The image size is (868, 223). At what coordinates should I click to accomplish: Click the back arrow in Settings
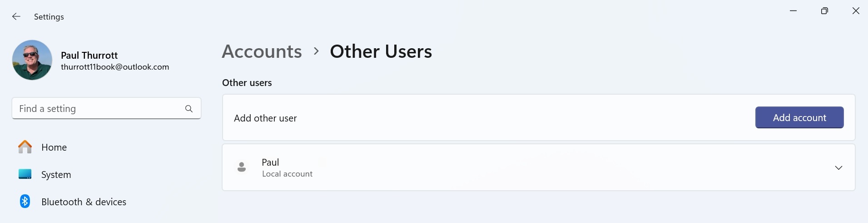[x=16, y=17]
